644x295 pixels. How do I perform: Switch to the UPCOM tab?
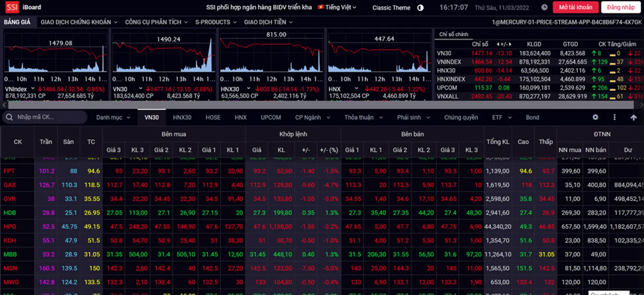tap(271, 117)
